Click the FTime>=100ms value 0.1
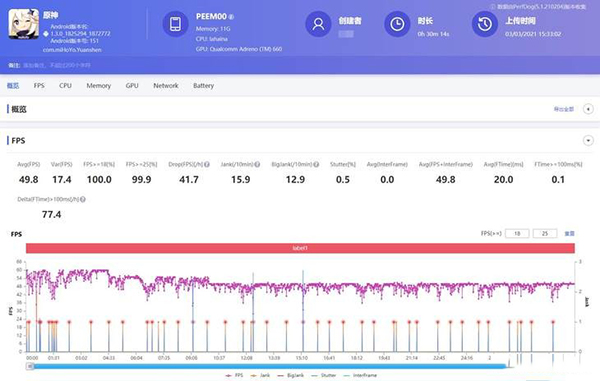 558,179
